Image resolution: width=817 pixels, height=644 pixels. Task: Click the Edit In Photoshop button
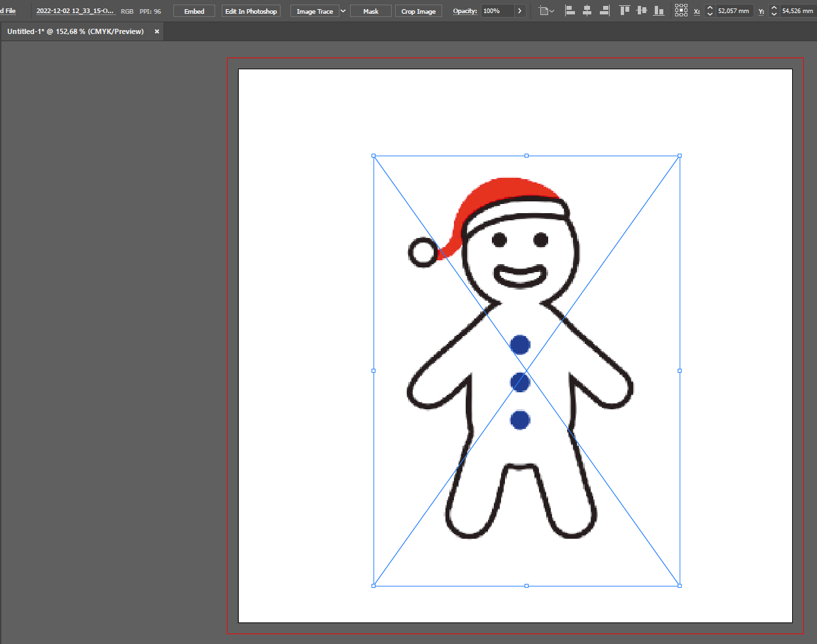[251, 11]
